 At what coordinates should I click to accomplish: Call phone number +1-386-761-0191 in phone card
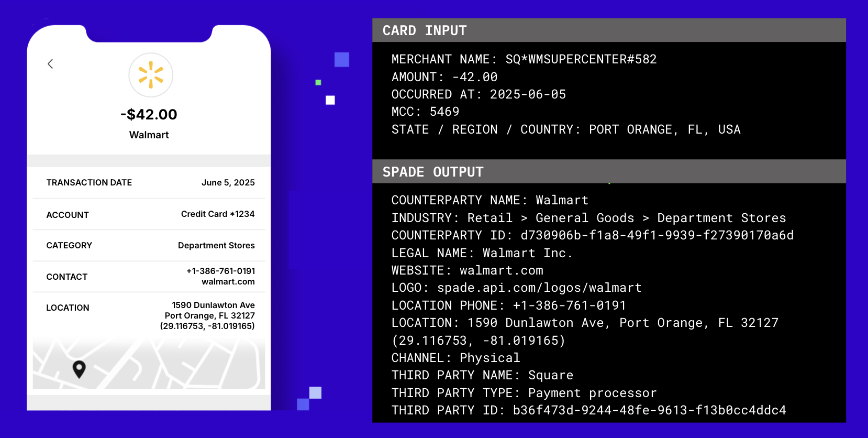pyautogui.click(x=221, y=271)
